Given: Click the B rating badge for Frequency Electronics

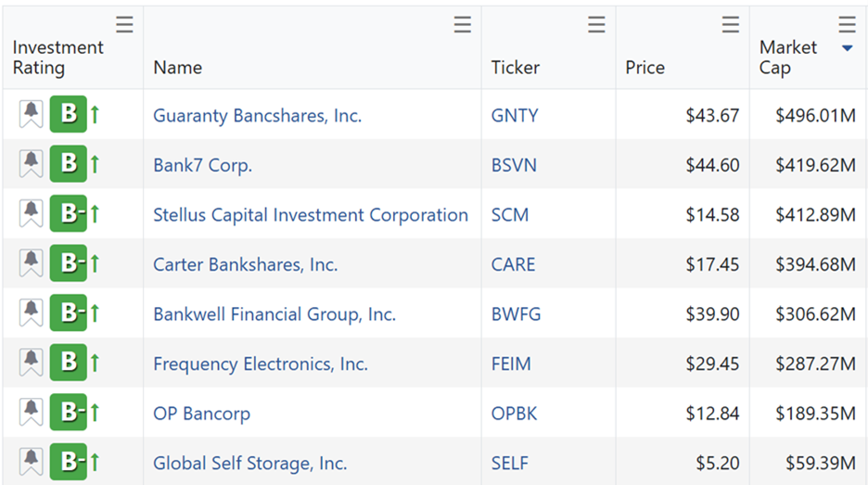Looking at the screenshot, I should point(68,363).
